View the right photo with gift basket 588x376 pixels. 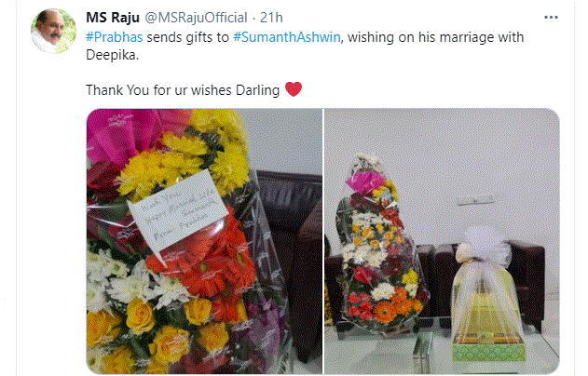(x=442, y=241)
